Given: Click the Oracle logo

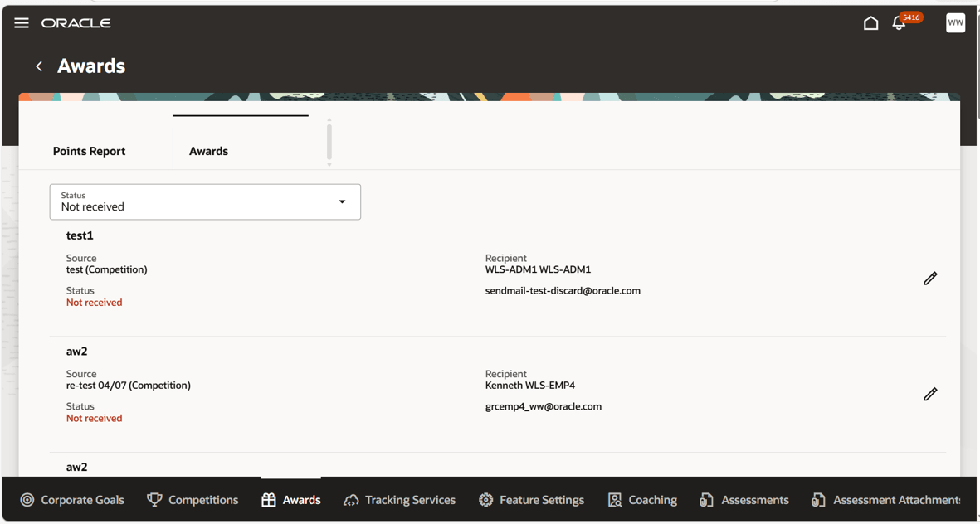Looking at the screenshot, I should pyautogui.click(x=76, y=23).
